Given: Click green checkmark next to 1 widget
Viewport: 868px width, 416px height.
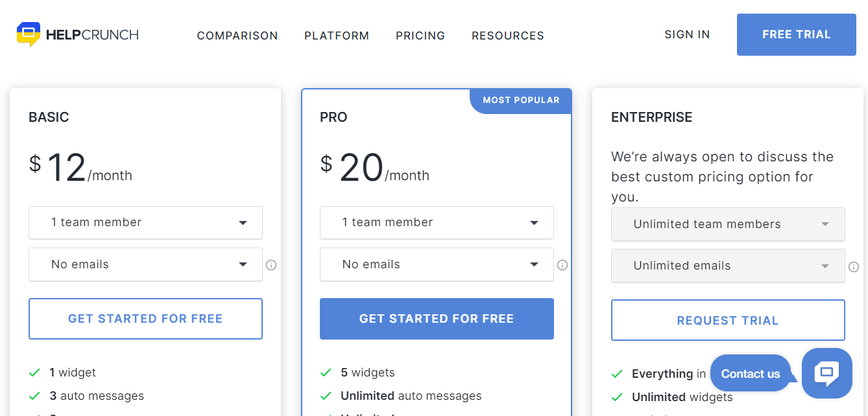Looking at the screenshot, I should click(35, 373).
